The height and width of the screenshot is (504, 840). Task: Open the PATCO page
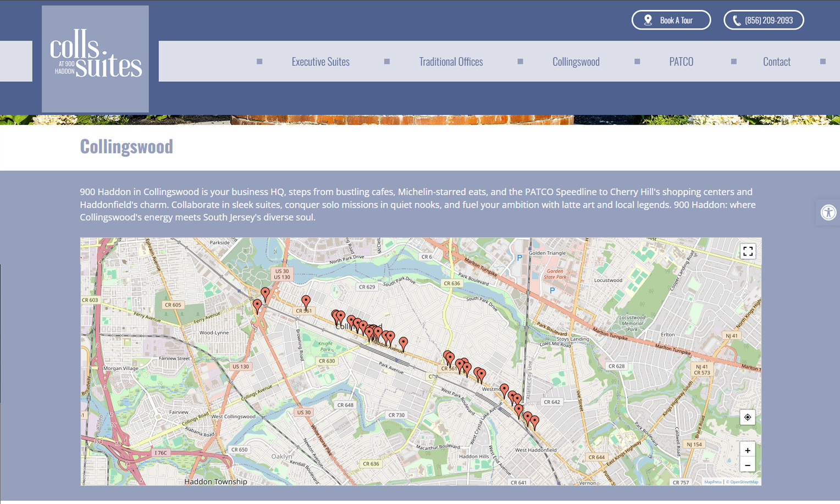[x=681, y=62]
